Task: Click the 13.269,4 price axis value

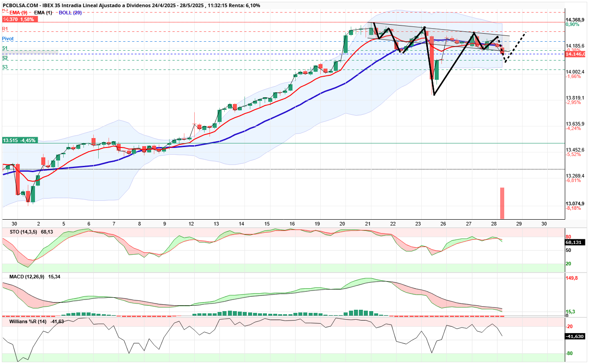Action: [x=575, y=176]
